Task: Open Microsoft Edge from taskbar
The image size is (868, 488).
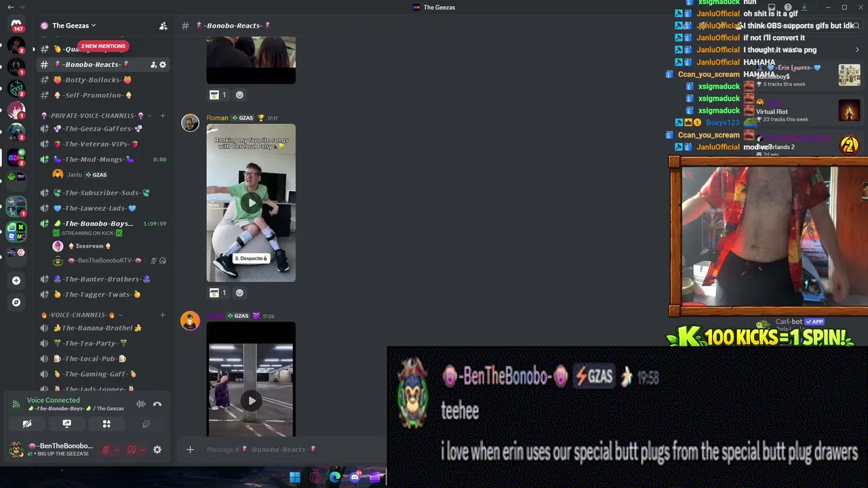Action: point(335,477)
